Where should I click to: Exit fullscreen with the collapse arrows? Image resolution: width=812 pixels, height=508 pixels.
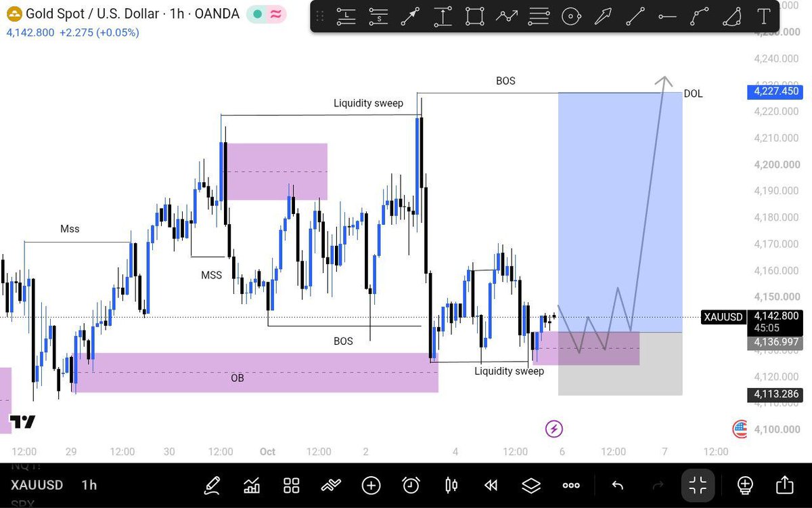click(x=698, y=485)
